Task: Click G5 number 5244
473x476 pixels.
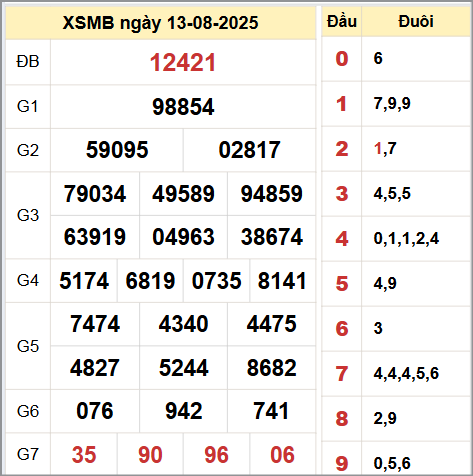Action: point(184,368)
